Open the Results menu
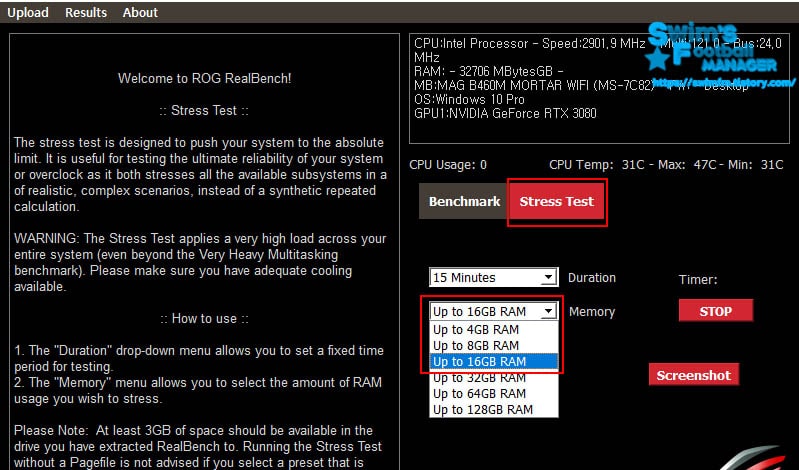This screenshot has height=470, width=799. [x=86, y=12]
